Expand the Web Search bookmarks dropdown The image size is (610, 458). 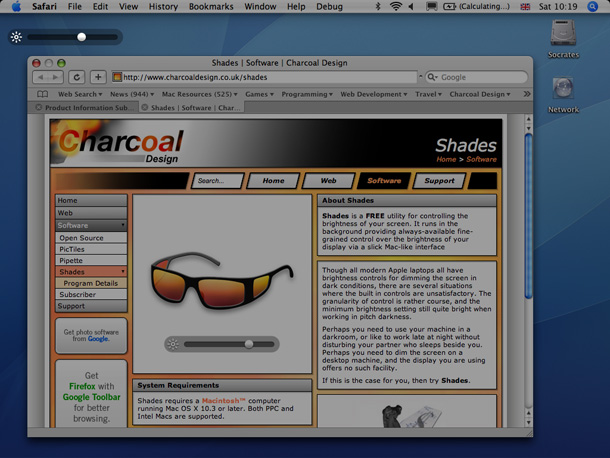tap(80, 94)
